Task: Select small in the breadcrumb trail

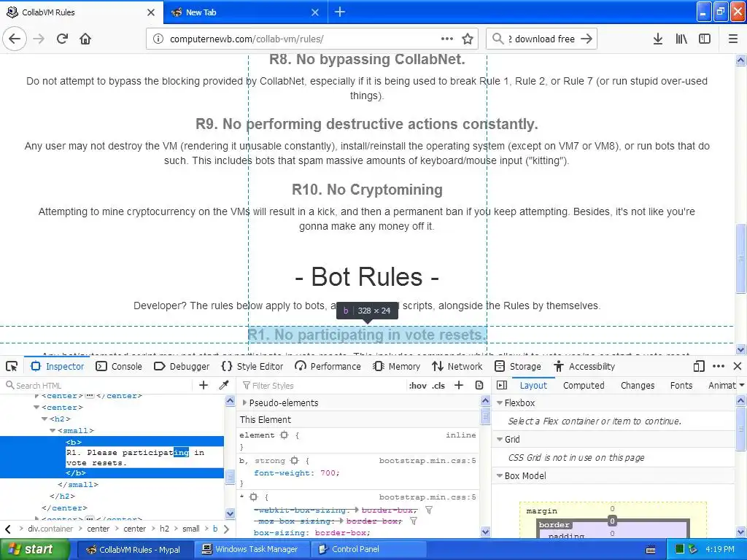Action: [x=190, y=529]
